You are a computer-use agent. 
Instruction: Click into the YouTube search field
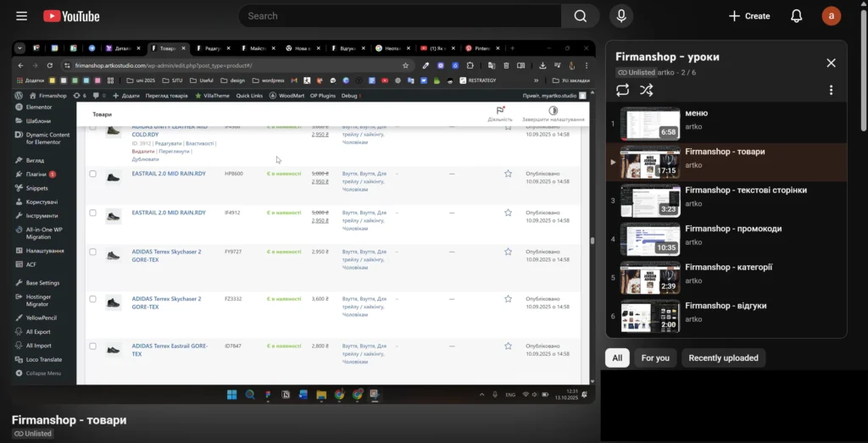(398, 16)
